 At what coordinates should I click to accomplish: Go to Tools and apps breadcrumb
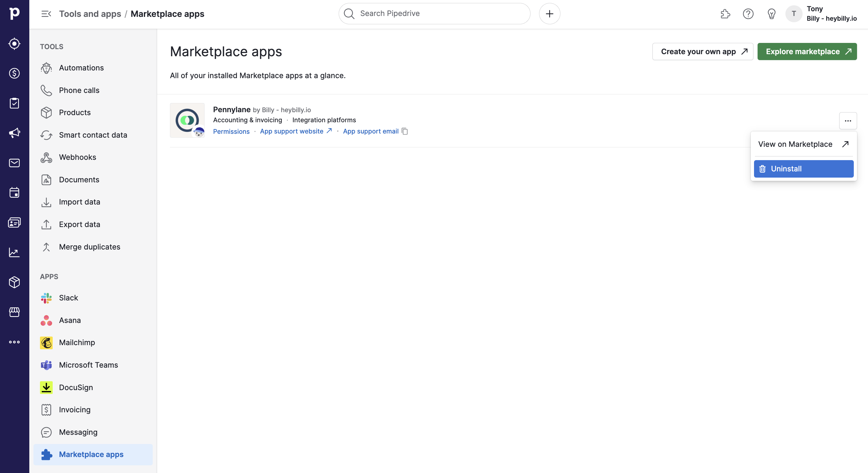(x=90, y=14)
